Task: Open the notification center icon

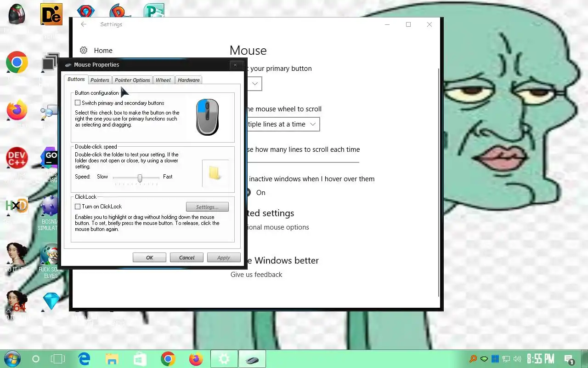Action: pos(569,359)
